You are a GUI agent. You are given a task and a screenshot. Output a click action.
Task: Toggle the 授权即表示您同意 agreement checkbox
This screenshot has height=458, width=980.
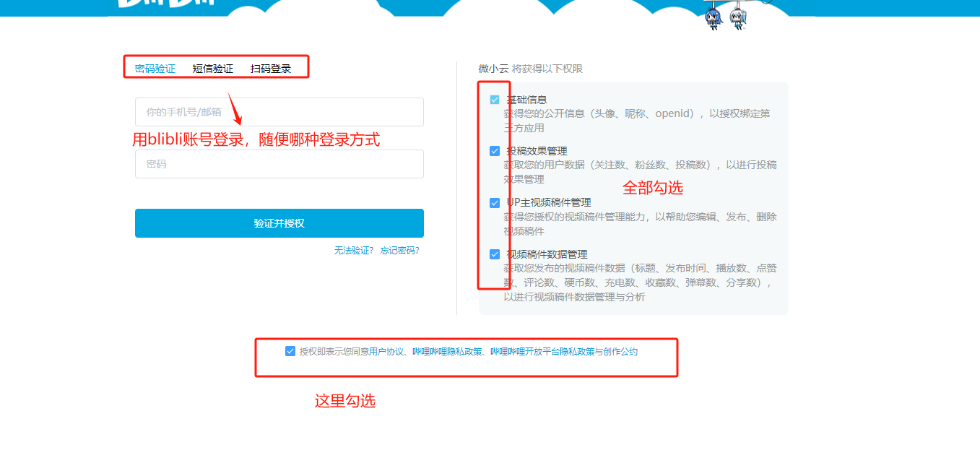290,351
